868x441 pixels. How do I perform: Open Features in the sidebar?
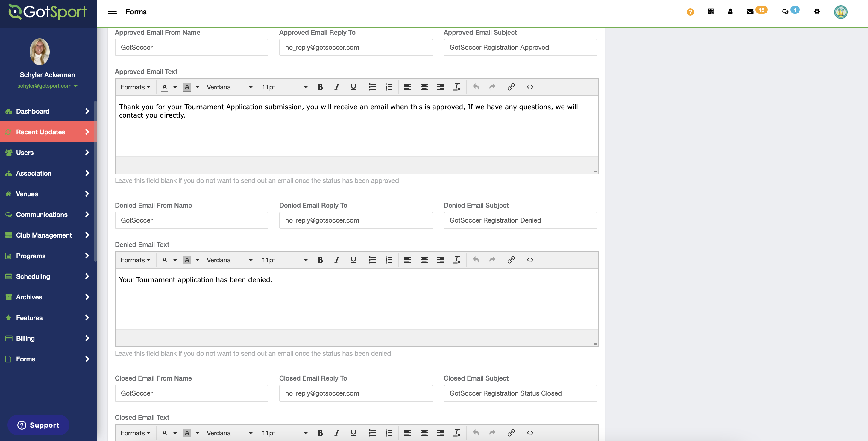[48, 318]
